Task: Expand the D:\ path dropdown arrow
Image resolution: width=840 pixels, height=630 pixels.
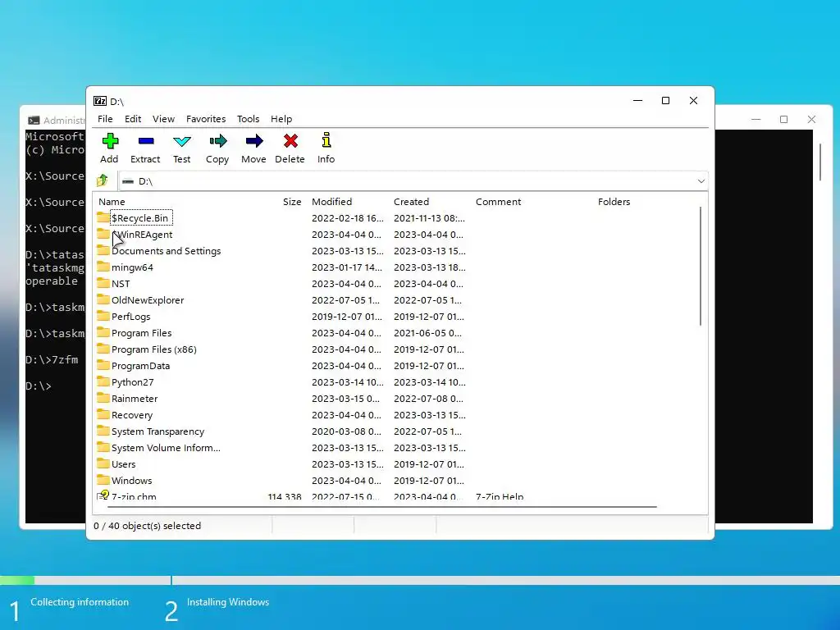Action: 701,181
